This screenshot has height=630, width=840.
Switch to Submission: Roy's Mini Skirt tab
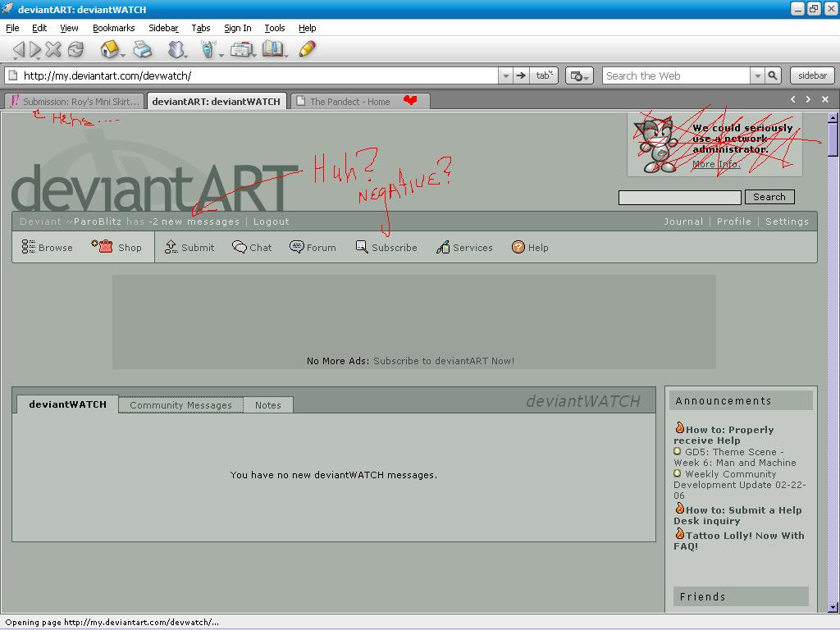click(75, 101)
